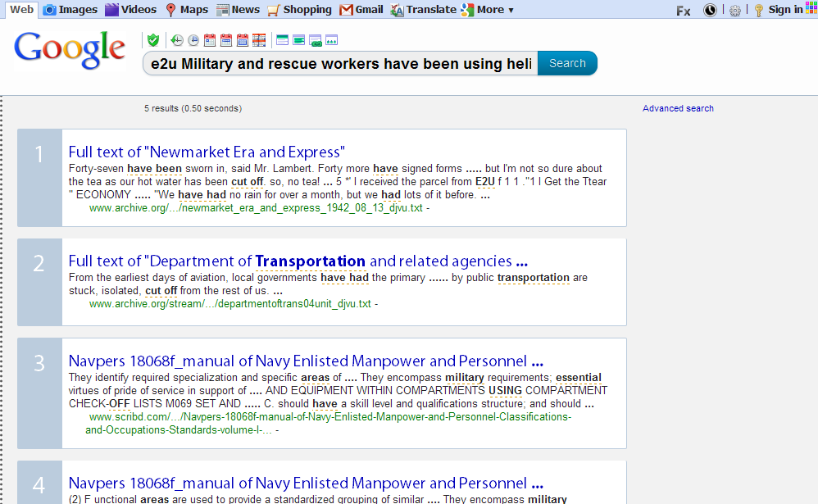Open result 3 Navpers 18068f manual title
This screenshot has height=504, width=818.
(306, 361)
